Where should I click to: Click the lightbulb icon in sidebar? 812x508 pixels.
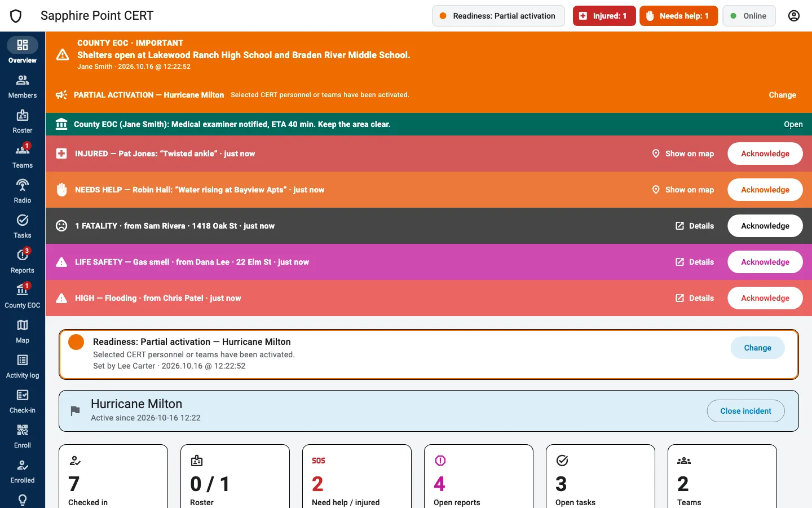point(23,500)
